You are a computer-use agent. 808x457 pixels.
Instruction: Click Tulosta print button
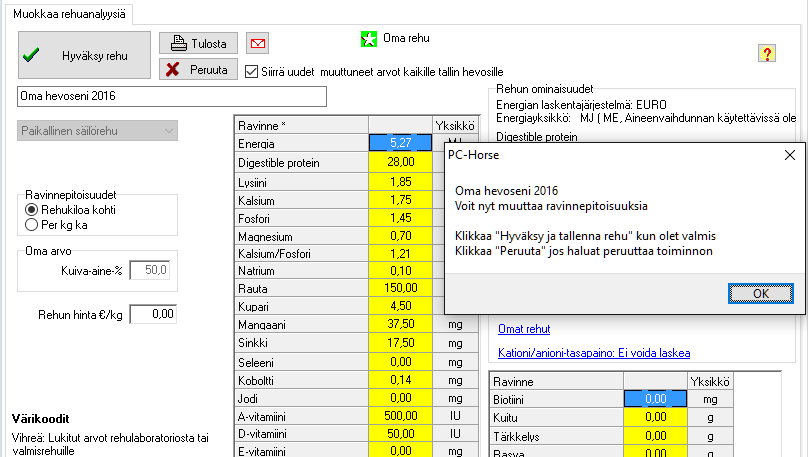[199, 43]
